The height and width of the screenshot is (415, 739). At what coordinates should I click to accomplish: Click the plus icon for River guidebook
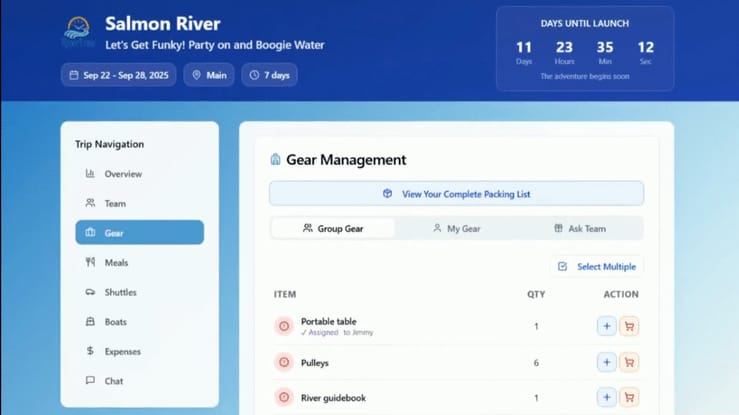pos(607,398)
